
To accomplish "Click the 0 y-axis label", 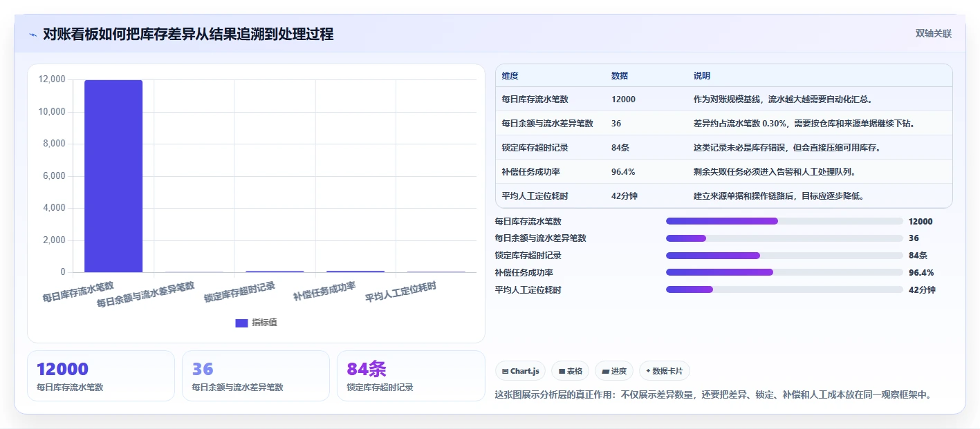I will [63, 272].
